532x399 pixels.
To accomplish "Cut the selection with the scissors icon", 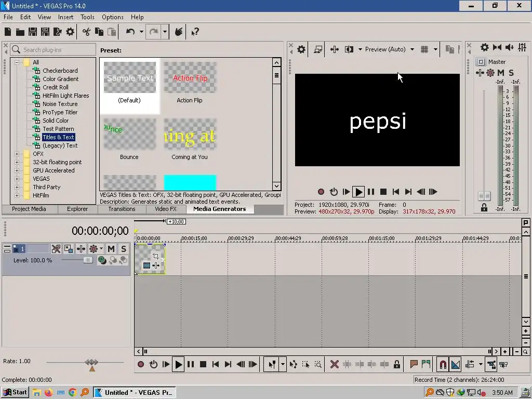I will point(87,32).
